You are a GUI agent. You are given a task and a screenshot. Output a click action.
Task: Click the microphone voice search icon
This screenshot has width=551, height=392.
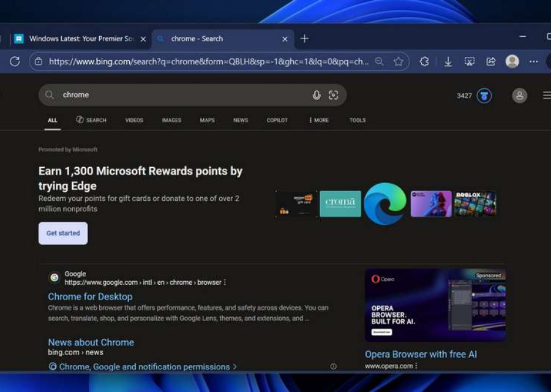point(317,95)
